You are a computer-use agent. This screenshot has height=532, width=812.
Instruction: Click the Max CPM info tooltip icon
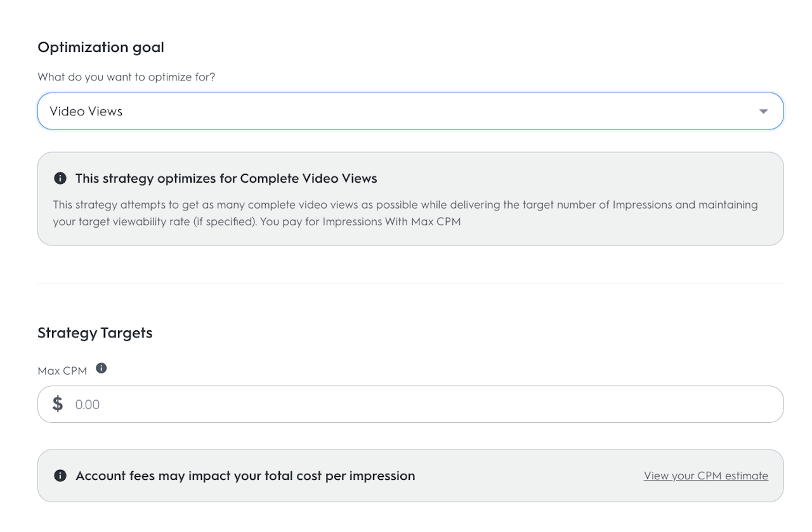pos(101,368)
